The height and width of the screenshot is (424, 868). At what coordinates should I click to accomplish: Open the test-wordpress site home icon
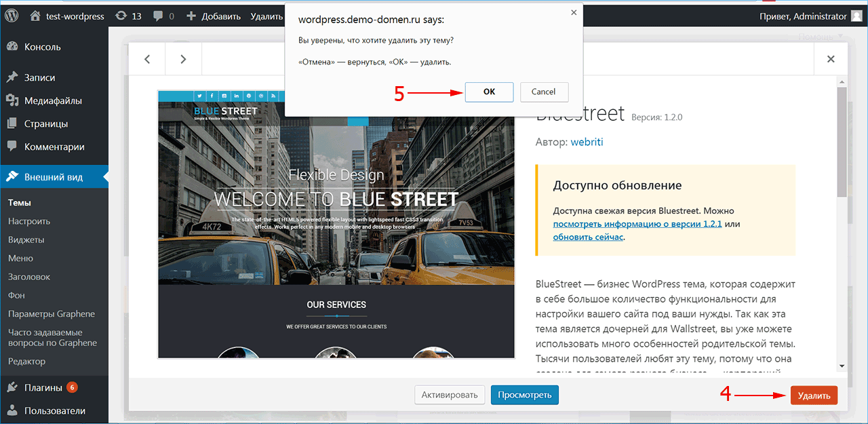36,16
